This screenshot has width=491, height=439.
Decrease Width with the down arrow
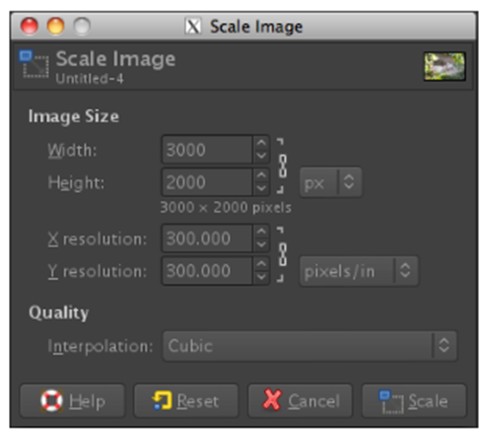point(261,156)
